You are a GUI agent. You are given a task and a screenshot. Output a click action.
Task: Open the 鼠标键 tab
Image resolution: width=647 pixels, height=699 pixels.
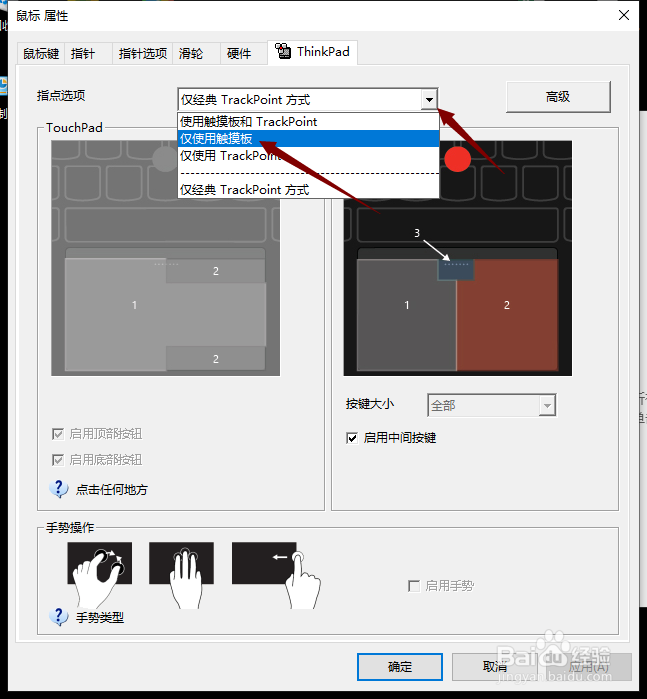pyautogui.click(x=41, y=54)
